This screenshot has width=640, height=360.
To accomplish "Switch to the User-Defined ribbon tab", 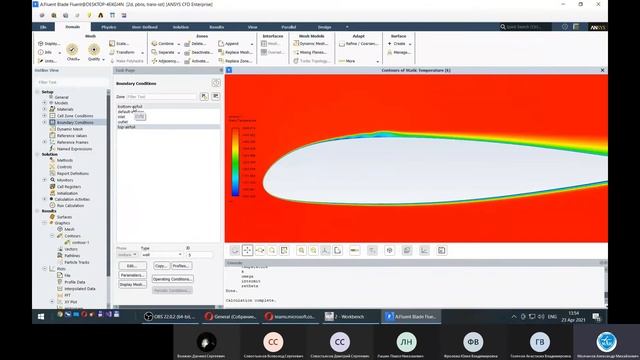I will (144, 27).
